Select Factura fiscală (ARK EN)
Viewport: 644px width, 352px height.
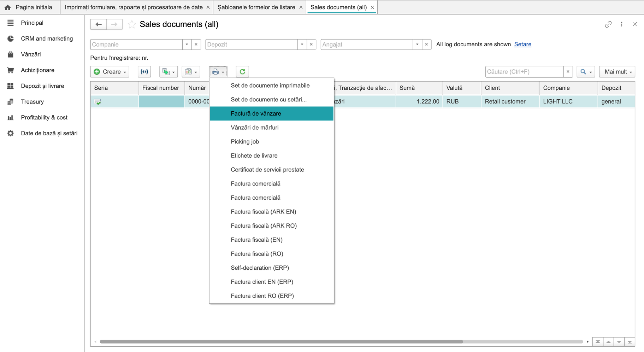click(x=272, y=212)
